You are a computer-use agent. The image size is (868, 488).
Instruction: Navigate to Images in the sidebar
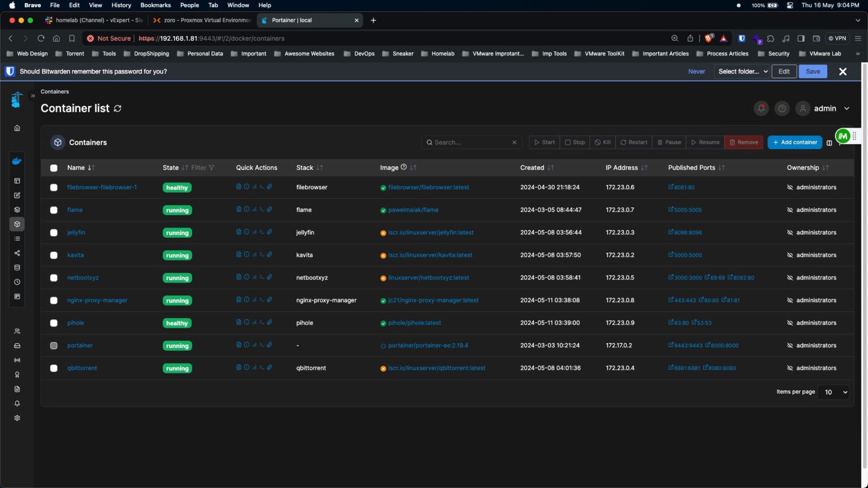(17, 238)
